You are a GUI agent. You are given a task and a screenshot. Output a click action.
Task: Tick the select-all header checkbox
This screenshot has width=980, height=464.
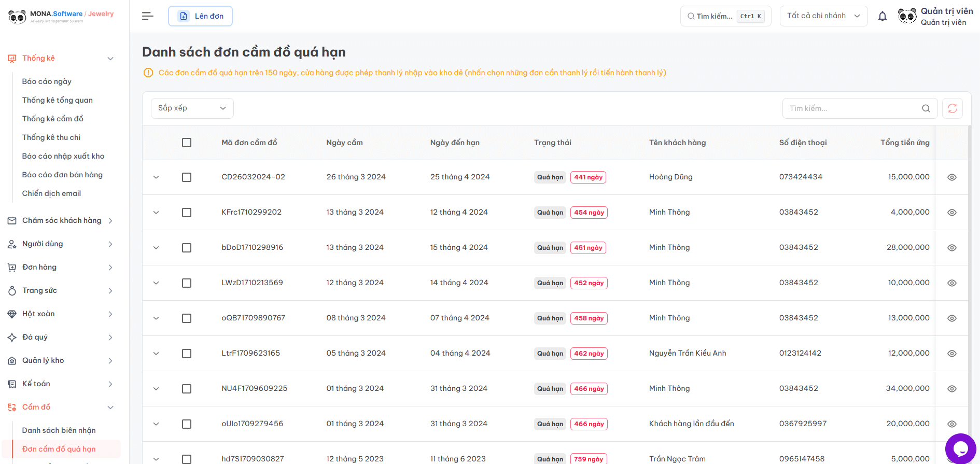coord(187,143)
